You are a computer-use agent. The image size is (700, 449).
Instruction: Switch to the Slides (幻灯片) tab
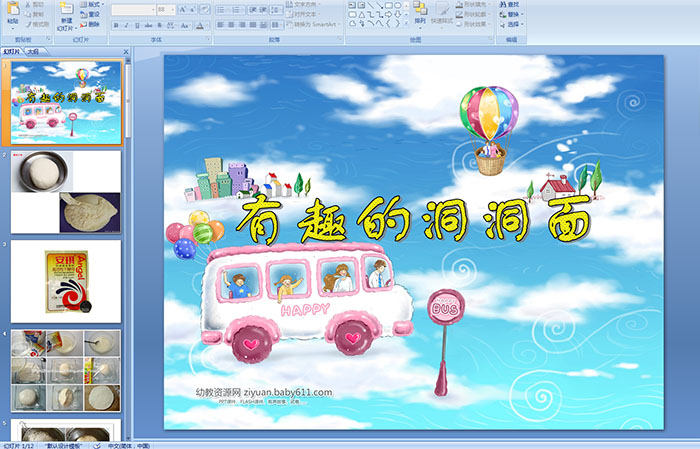11,50
